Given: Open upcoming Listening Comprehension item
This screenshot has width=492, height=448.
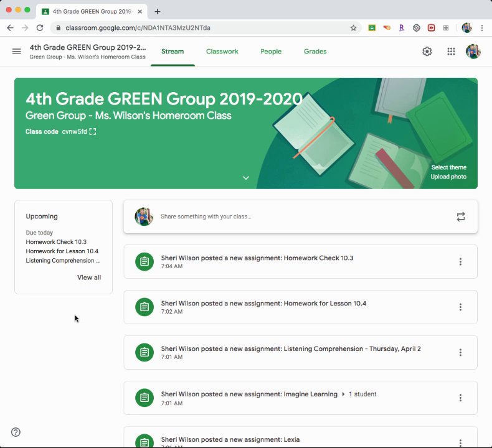Looking at the screenshot, I should point(63,261).
